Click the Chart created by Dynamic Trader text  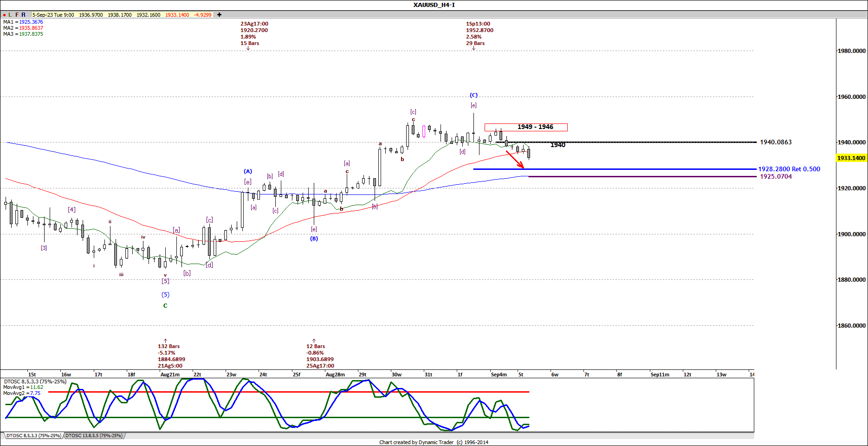point(434,442)
